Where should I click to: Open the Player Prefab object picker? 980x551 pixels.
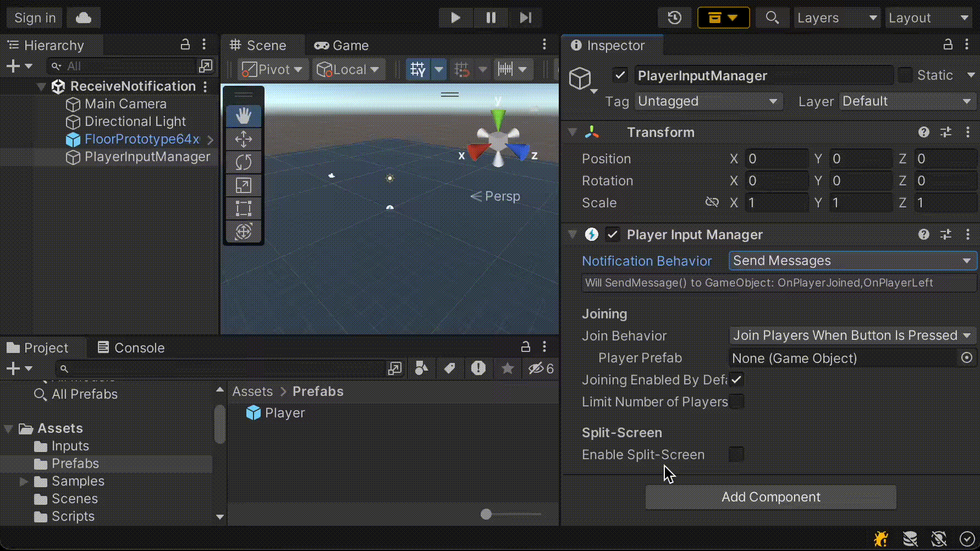[x=967, y=358]
